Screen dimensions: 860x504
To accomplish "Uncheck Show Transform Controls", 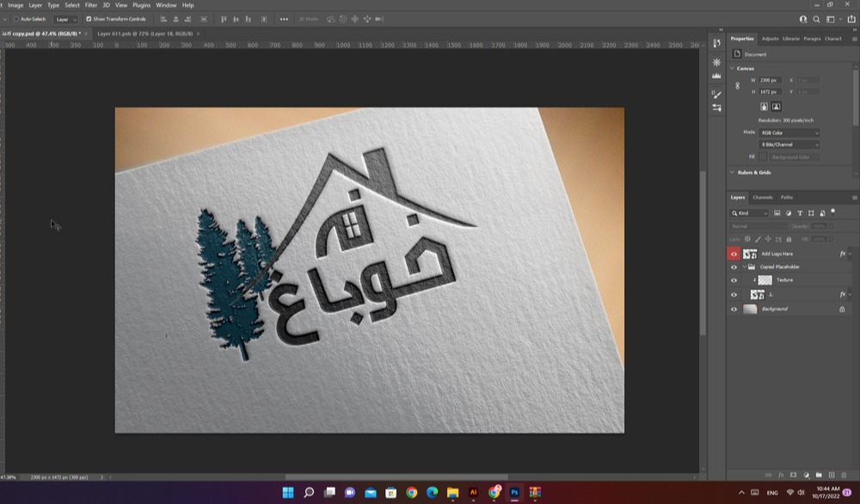I will [x=89, y=19].
